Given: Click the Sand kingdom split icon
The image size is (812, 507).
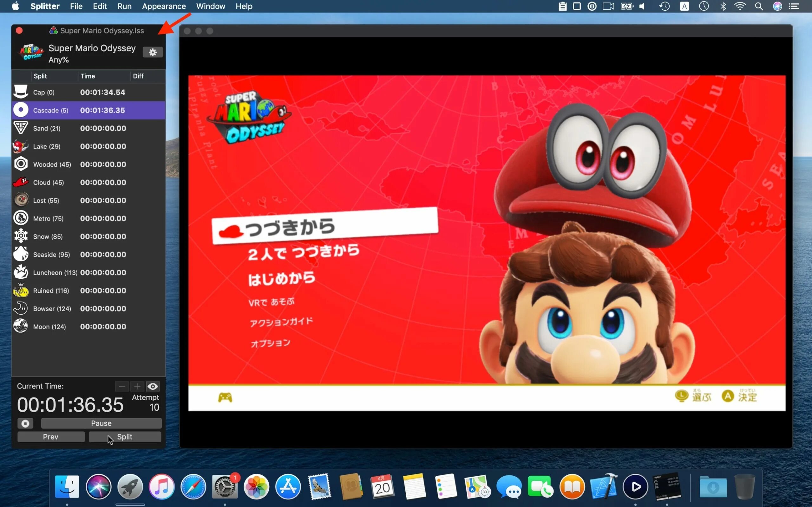Looking at the screenshot, I should (21, 128).
